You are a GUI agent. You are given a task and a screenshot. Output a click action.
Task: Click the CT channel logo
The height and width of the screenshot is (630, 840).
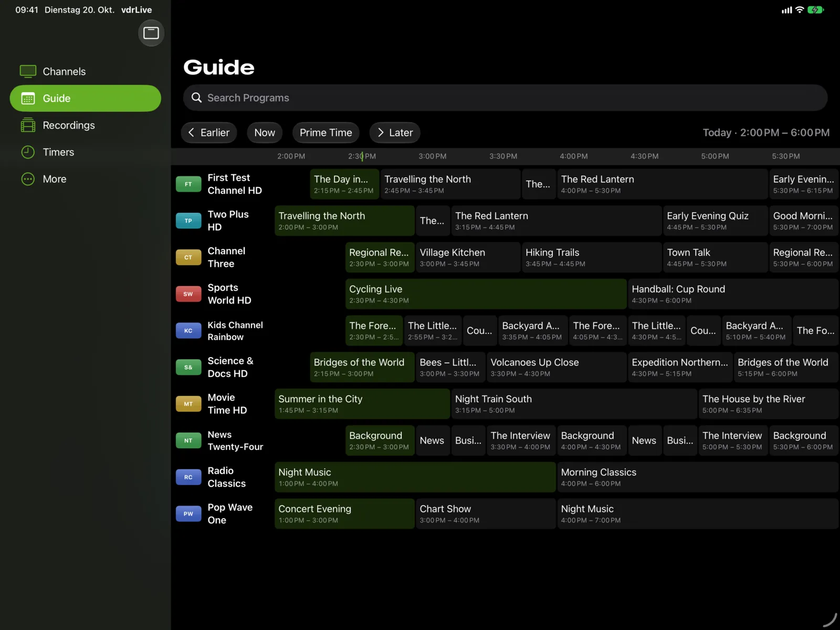point(188,257)
